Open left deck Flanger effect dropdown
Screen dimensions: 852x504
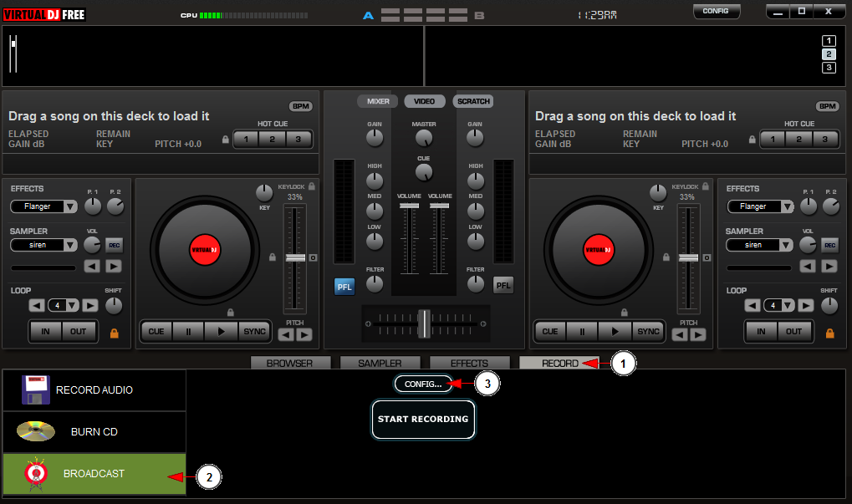click(x=70, y=206)
